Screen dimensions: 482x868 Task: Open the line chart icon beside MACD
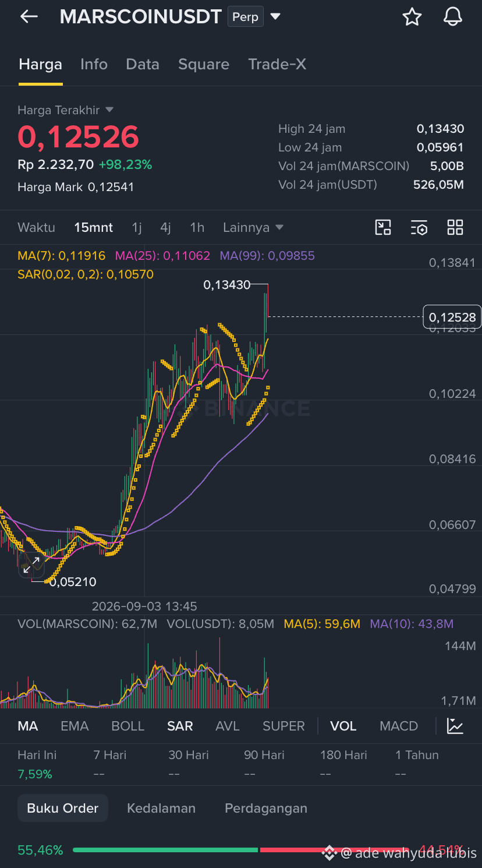click(455, 726)
